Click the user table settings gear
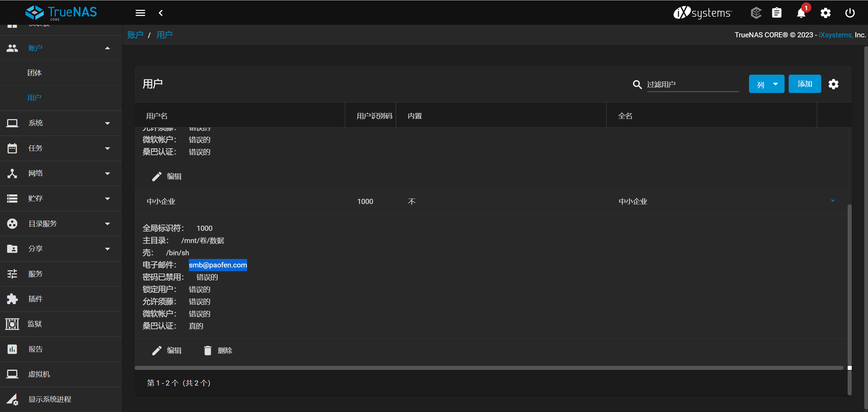This screenshot has height=412, width=868. point(833,84)
